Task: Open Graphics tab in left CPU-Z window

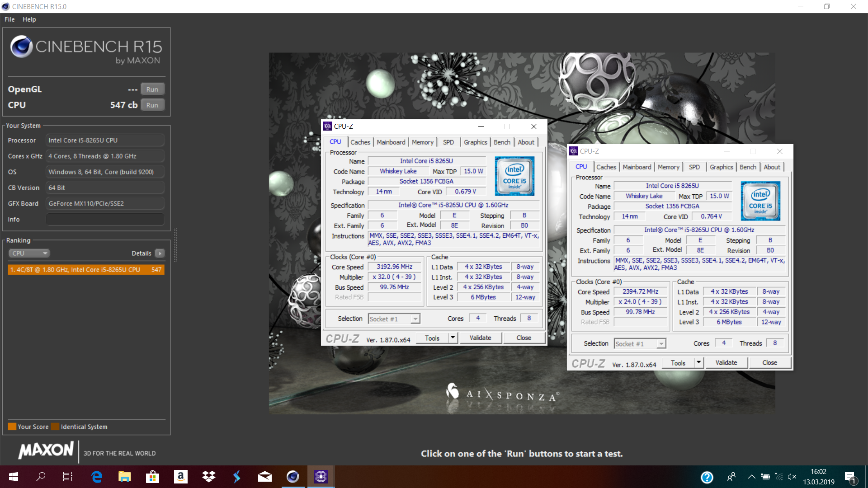Action: point(475,142)
